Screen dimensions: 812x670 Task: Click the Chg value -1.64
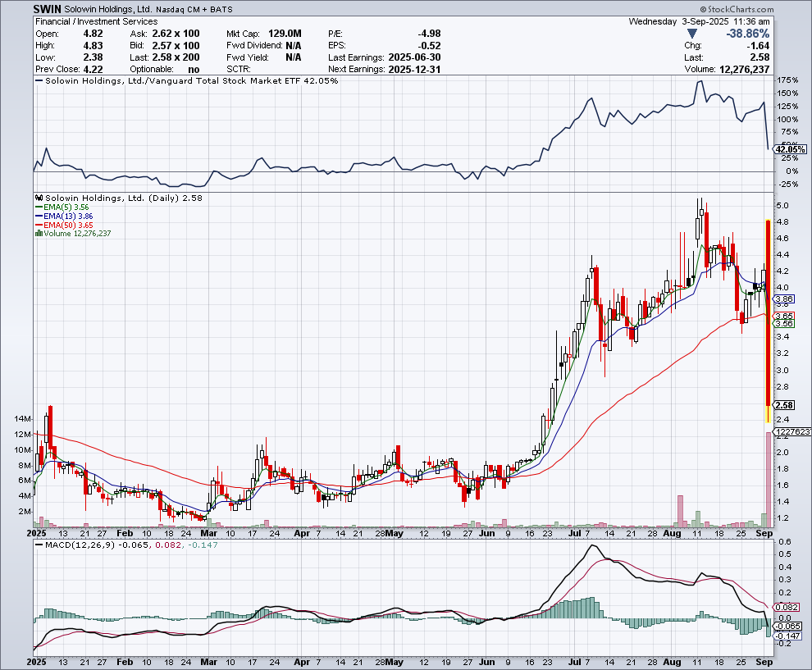coord(758,46)
